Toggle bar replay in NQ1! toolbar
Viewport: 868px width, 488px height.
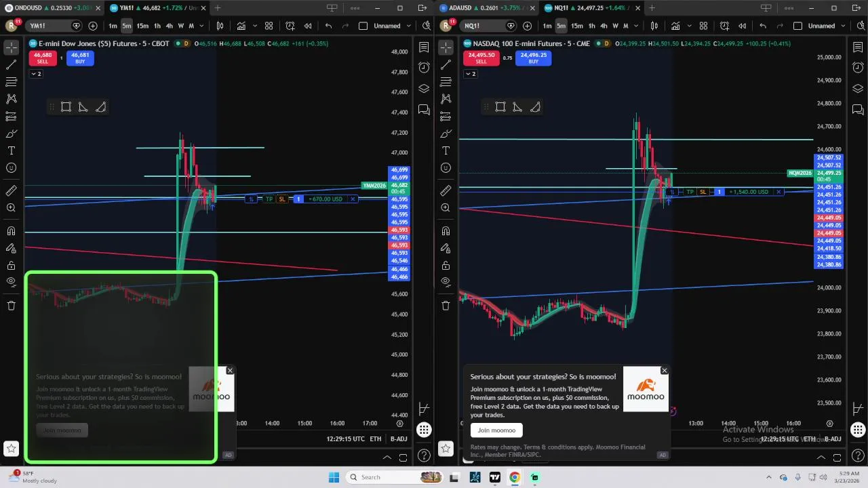742,26
